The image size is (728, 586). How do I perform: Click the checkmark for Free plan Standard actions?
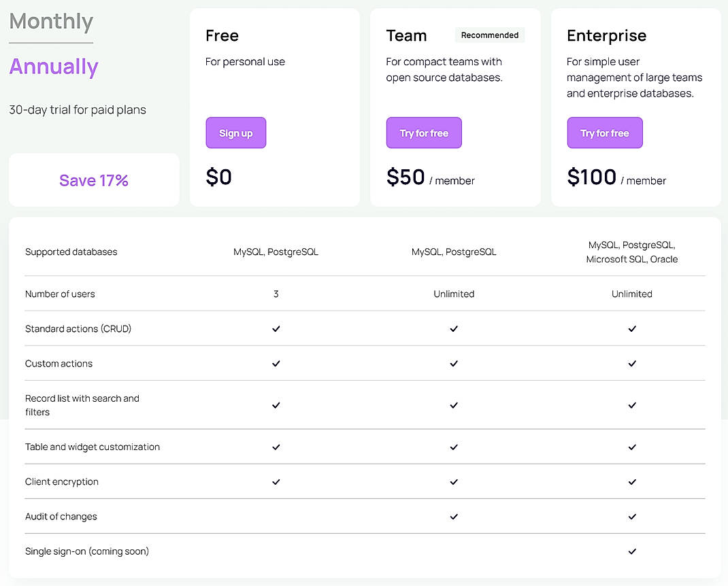click(x=276, y=329)
